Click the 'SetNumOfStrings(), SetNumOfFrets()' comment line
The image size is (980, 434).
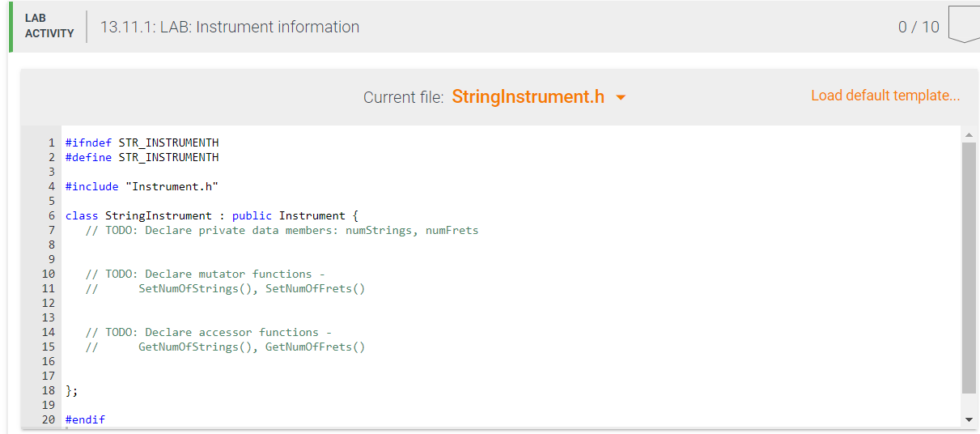[x=225, y=288]
